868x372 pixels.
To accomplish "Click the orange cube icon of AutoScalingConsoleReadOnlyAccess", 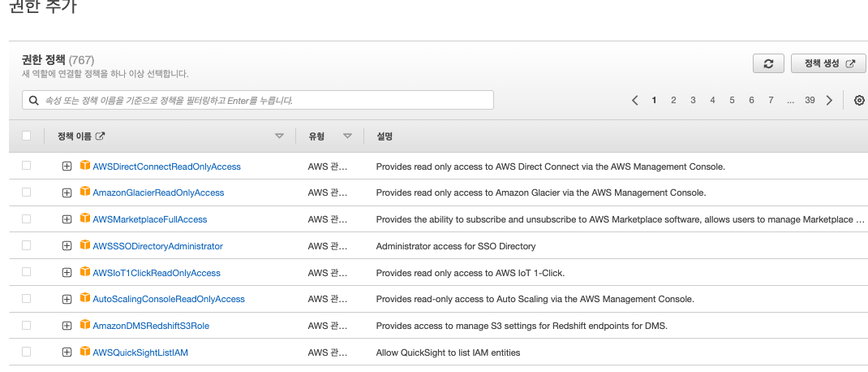I will [x=84, y=298].
